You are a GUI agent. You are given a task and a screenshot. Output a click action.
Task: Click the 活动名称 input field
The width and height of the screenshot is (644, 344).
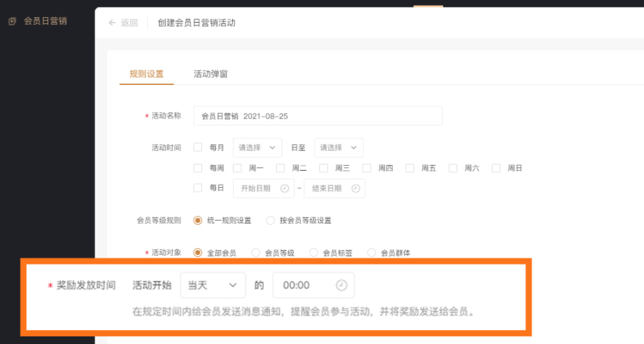click(317, 116)
